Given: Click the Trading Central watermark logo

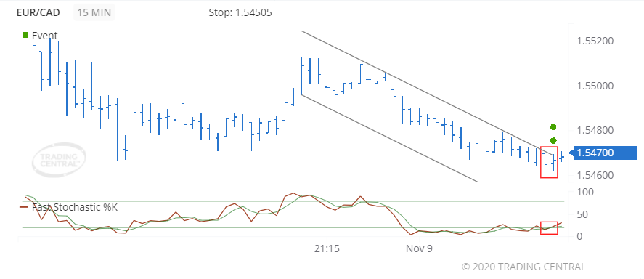Looking at the screenshot, I should [59, 161].
